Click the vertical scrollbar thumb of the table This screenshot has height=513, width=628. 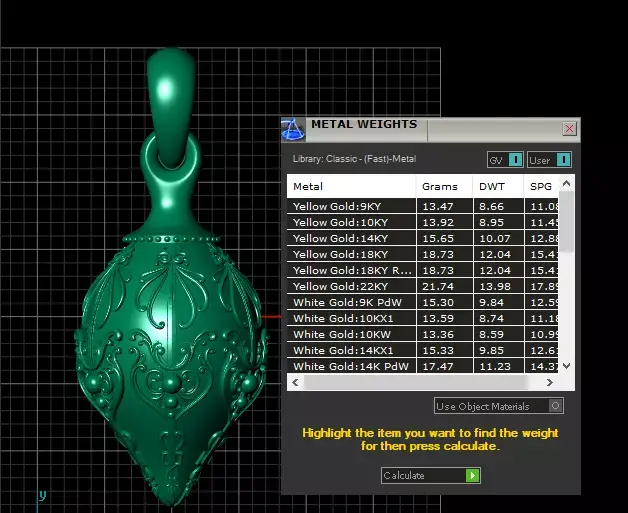click(x=566, y=221)
